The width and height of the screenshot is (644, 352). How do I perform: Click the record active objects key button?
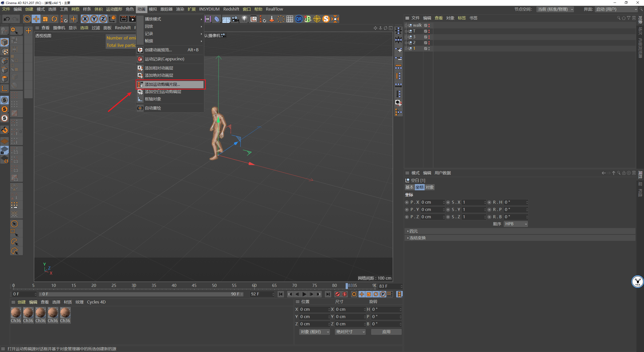338,294
